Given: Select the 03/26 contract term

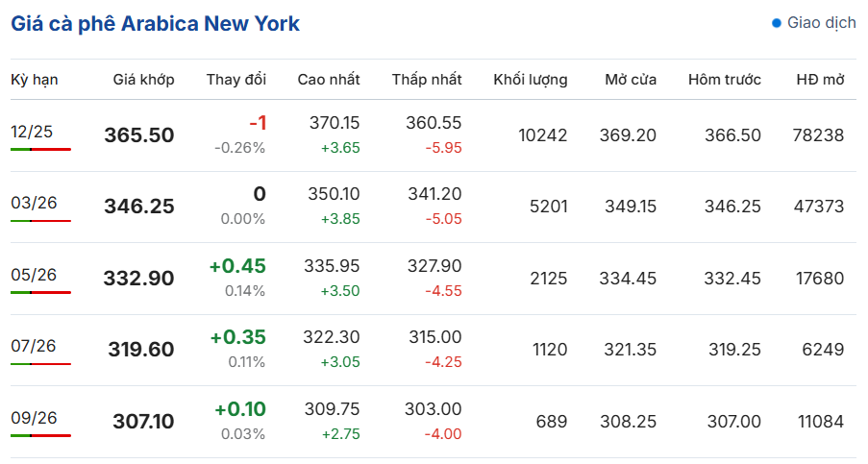Looking at the screenshot, I should click(x=34, y=203).
